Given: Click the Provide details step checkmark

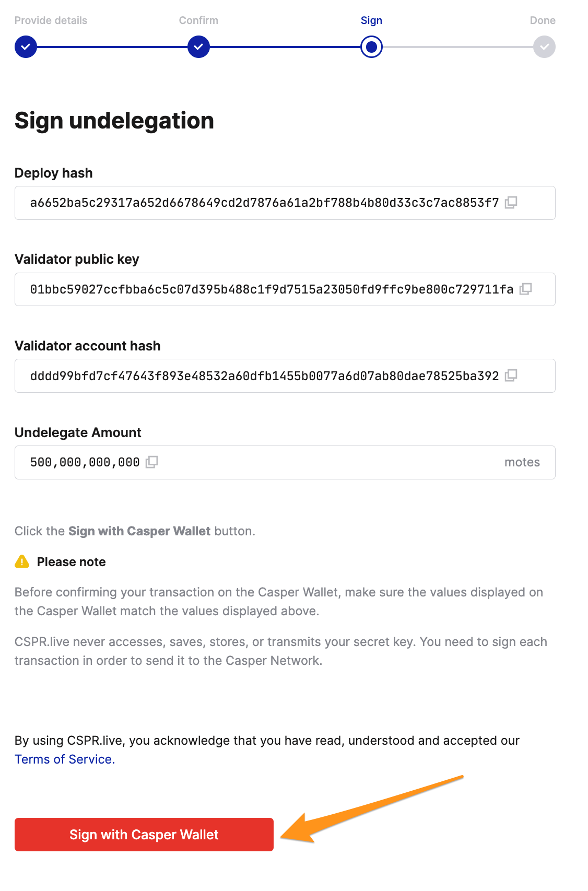Looking at the screenshot, I should (x=26, y=47).
